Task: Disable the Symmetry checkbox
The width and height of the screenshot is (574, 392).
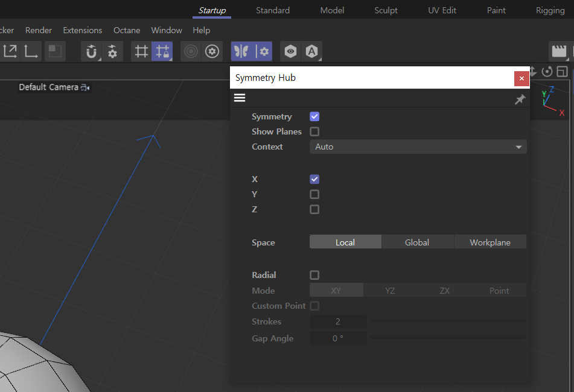Action: [314, 116]
